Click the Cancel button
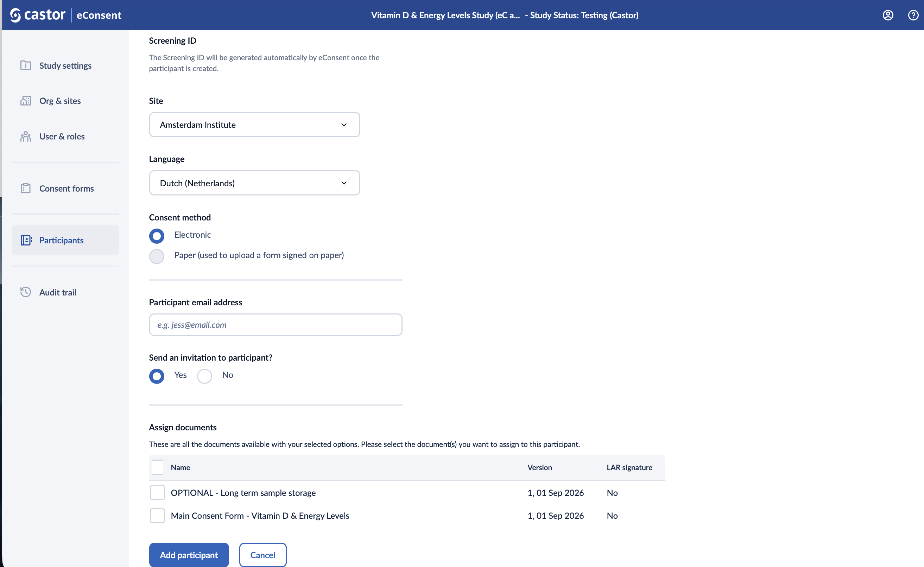The height and width of the screenshot is (567, 924). click(263, 555)
